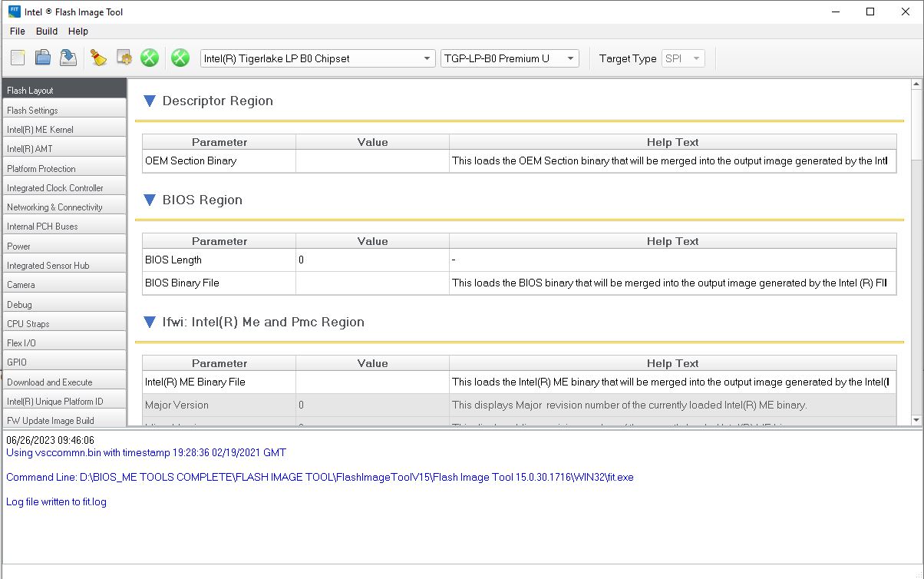Open the Tigerlake LP B0 Chipset dropdown
Image resolution: width=924 pixels, height=579 pixels.
coord(318,58)
